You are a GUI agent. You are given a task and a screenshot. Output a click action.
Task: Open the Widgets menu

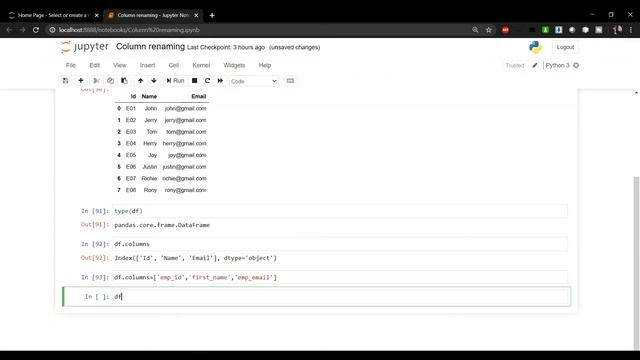pos(234,65)
